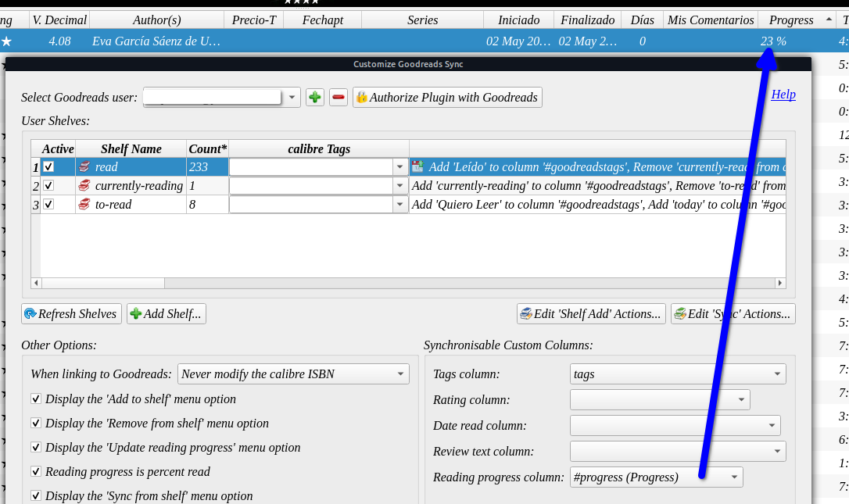Click the red minus remove-user icon

click(339, 98)
